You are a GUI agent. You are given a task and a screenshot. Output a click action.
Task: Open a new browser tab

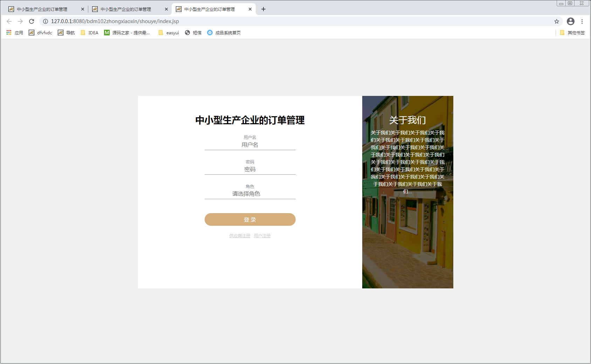pyautogui.click(x=263, y=9)
